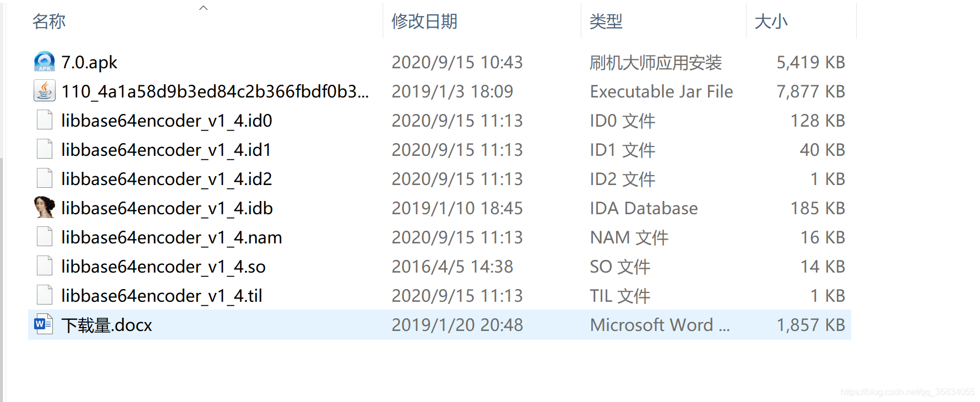Click the sort arrow above 名称
Viewport: 980px width, 402px height.
[x=203, y=8]
